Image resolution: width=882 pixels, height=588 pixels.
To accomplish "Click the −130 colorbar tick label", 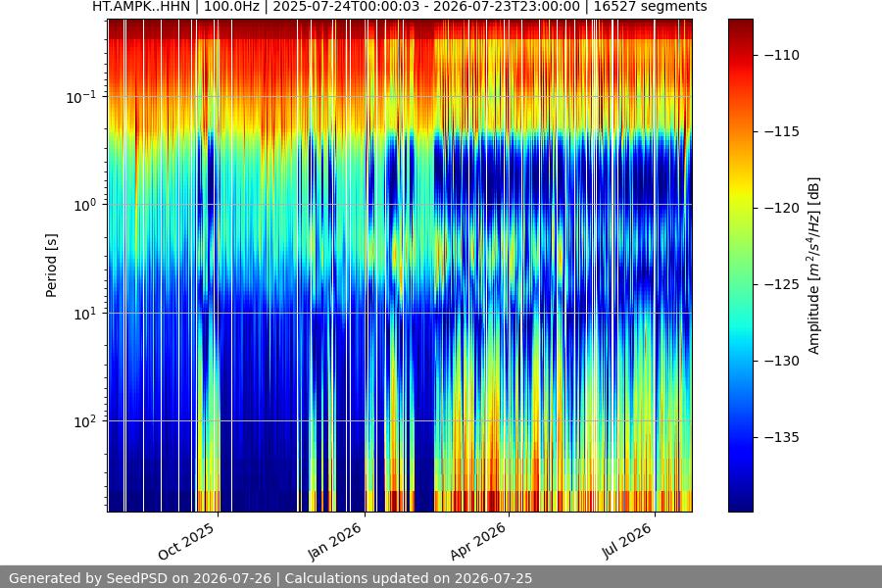I will (782, 361).
